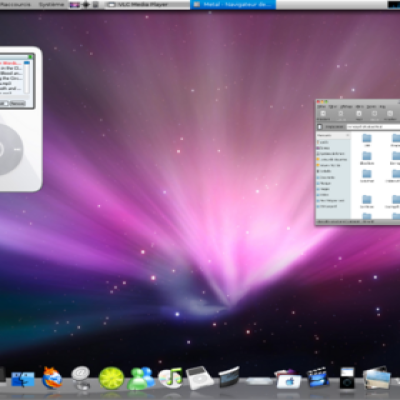Click green corner icon on iPod widget screen
Viewport: 400px width, 400px height.
(x=30, y=57)
